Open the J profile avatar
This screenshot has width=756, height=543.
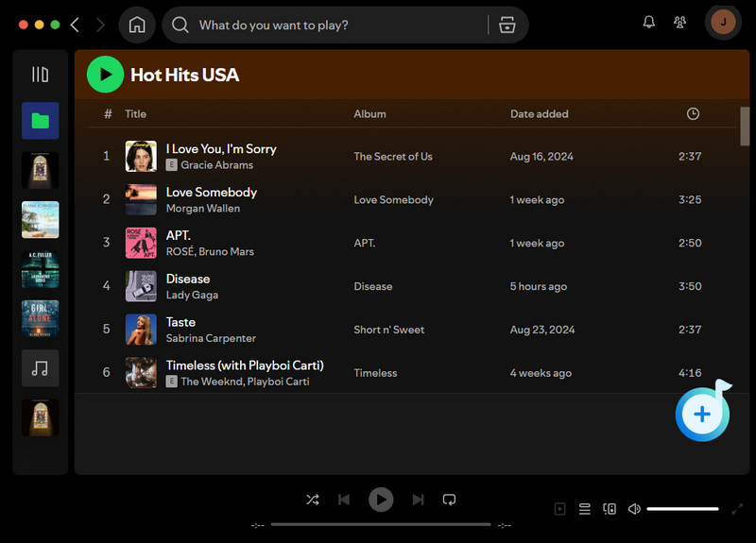click(x=723, y=22)
